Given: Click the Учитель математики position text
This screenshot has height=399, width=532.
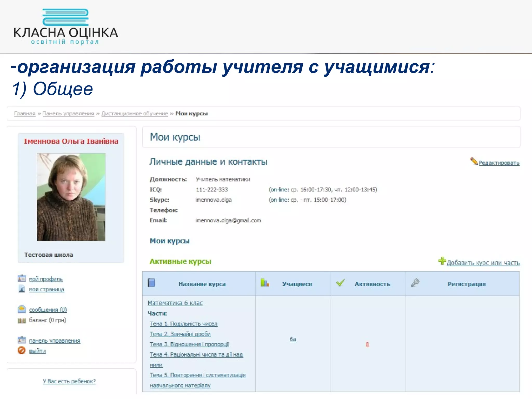Looking at the screenshot, I should pos(223,179).
